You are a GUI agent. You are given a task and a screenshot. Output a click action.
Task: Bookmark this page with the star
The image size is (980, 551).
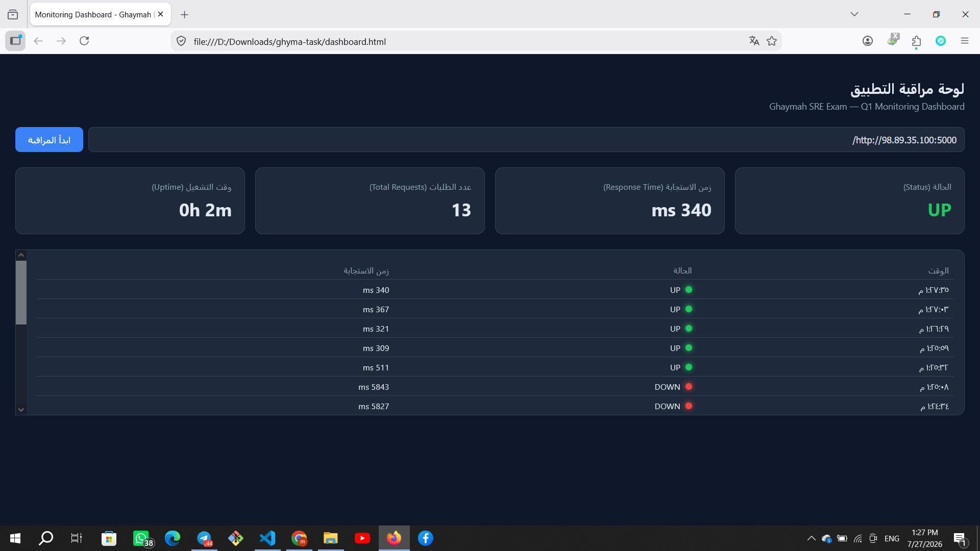772,41
